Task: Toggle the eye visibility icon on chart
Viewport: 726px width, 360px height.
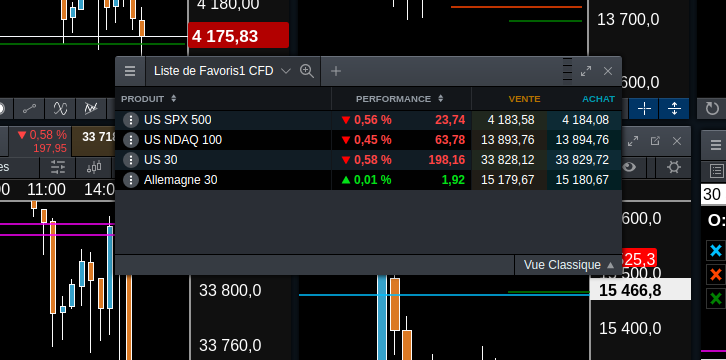Action: (x=628, y=167)
